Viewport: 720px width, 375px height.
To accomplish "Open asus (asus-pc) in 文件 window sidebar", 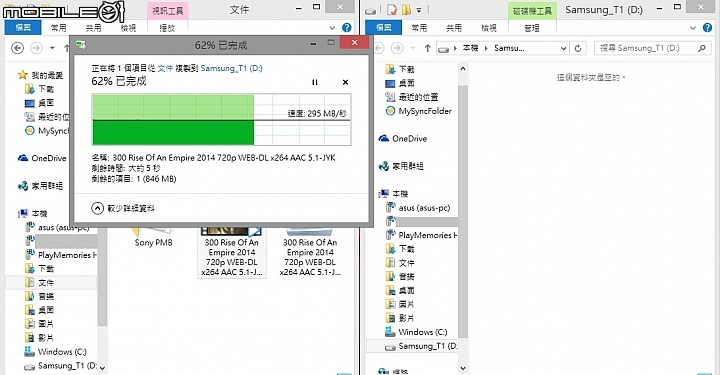I will pos(57,227).
